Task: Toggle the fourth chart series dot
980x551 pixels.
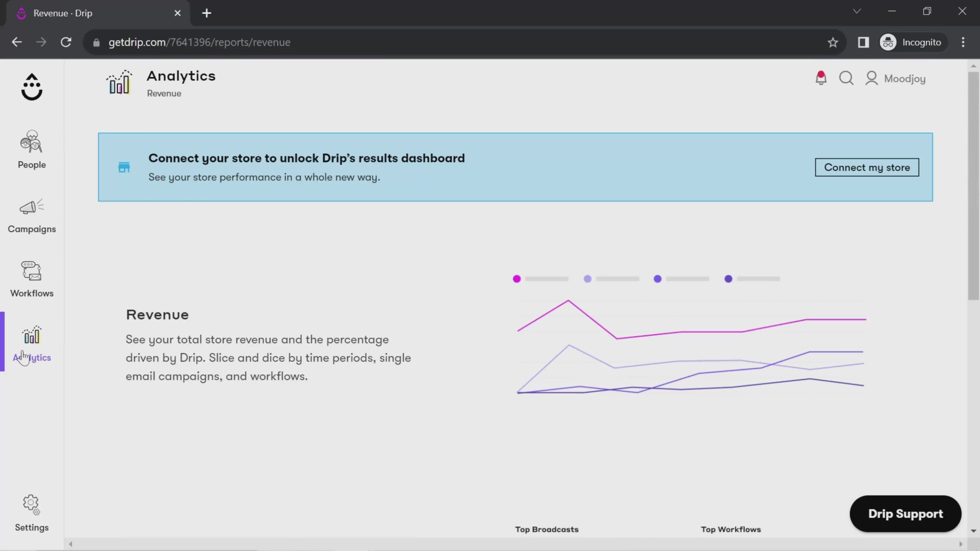Action: point(728,279)
